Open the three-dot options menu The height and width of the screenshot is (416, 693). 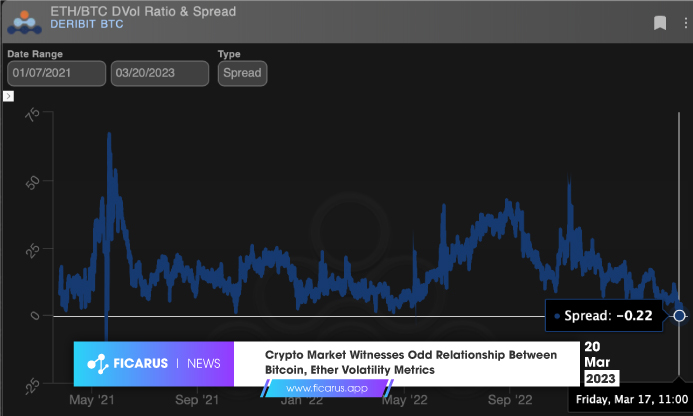click(x=685, y=23)
